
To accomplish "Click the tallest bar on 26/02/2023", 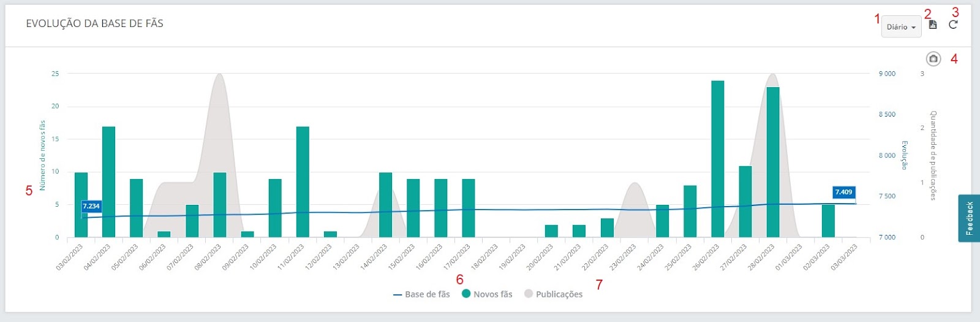I will coord(718,159).
